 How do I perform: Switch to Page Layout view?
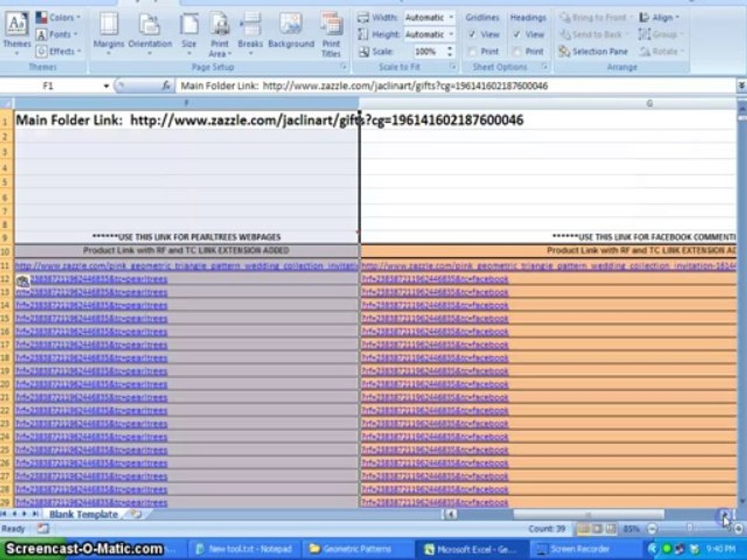pyautogui.click(x=597, y=529)
